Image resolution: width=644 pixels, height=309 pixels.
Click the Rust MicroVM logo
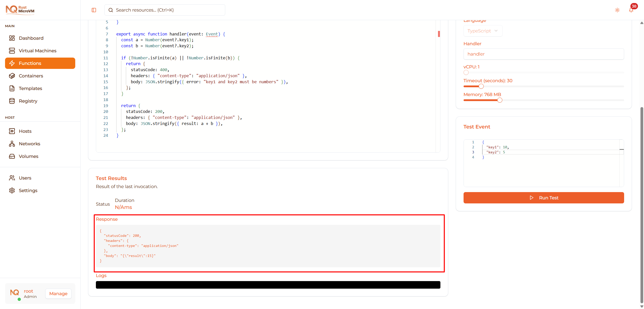pyautogui.click(x=20, y=10)
